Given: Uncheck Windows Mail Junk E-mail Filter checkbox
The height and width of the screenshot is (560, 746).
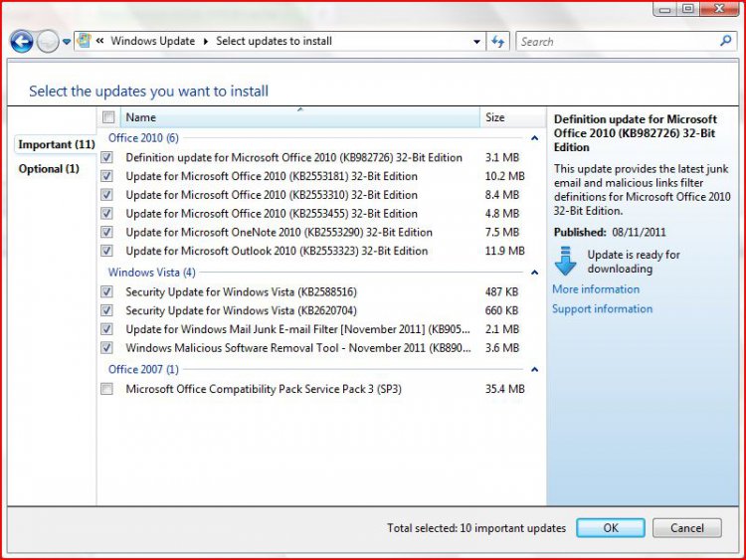Looking at the screenshot, I should click(x=107, y=329).
